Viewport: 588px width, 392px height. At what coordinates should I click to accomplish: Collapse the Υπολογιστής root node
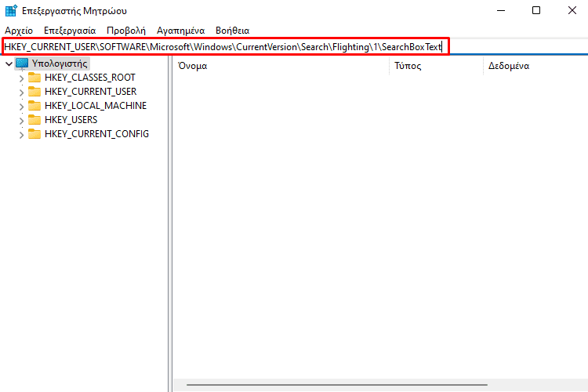9,64
